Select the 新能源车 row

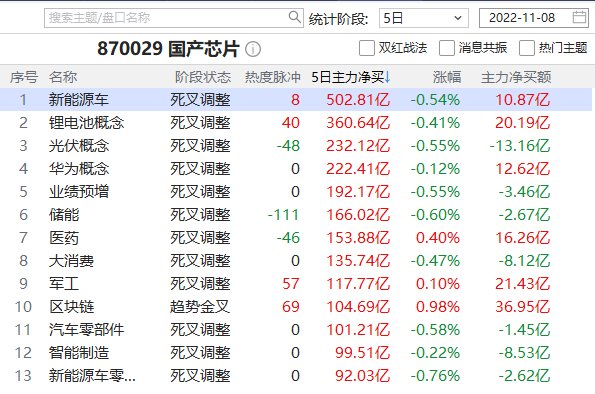[296, 100]
